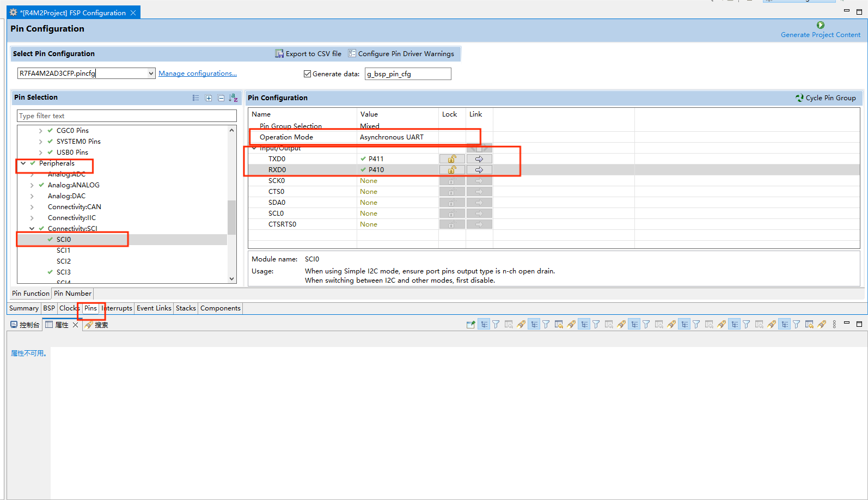The width and height of the screenshot is (868, 500).
Task: Open the R7FA4M2AD3CFP.pincfg dropdown
Action: click(151, 74)
